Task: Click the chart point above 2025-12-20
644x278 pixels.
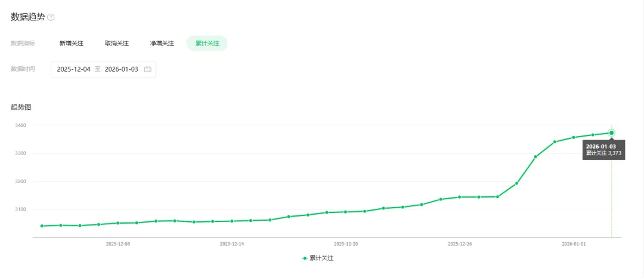Action: pos(345,212)
